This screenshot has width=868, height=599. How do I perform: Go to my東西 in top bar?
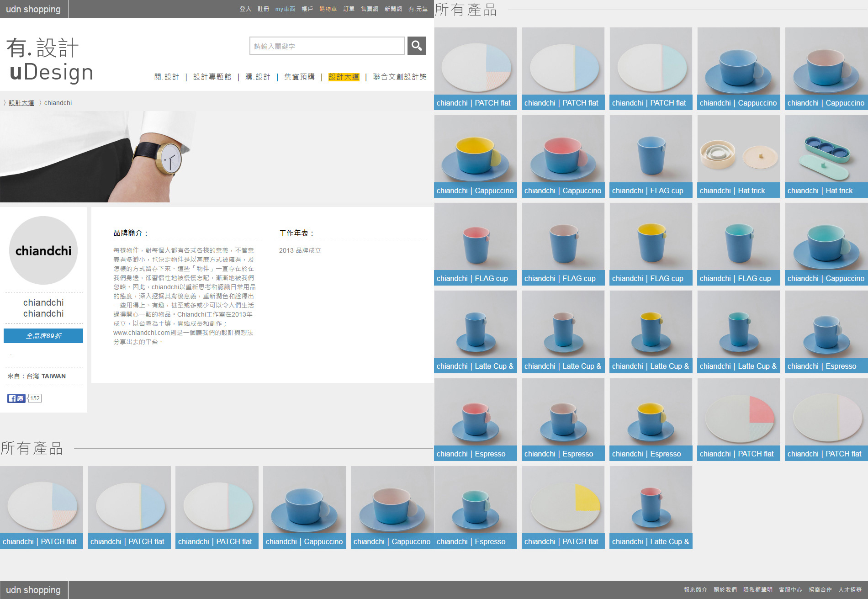coord(285,9)
